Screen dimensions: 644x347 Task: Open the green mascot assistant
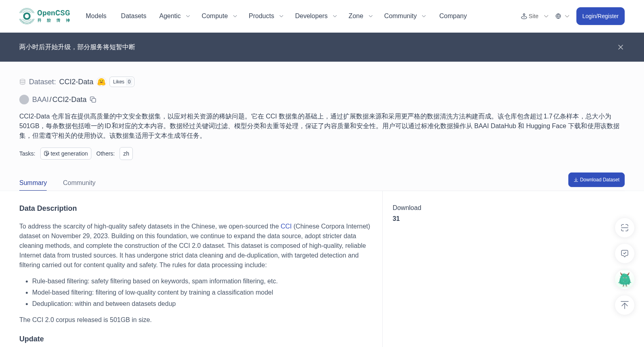click(x=625, y=279)
